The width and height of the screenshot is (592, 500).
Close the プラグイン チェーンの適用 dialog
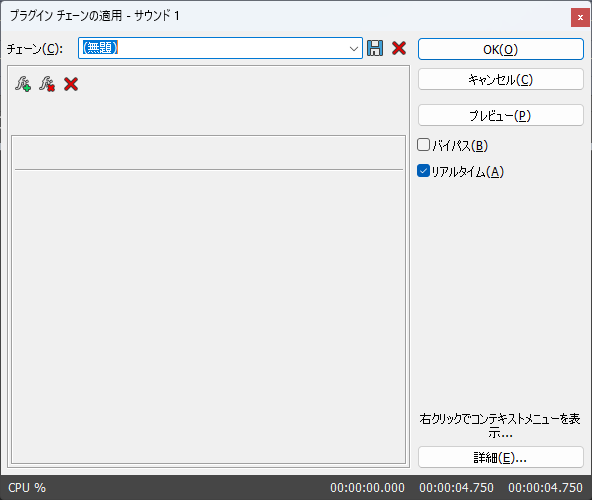point(580,17)
